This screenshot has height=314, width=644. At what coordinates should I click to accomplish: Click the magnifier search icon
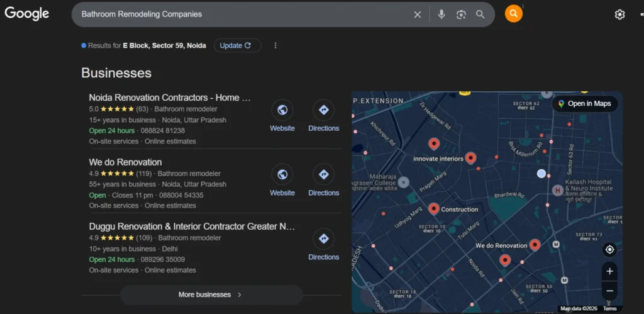(x=480, y=14)
